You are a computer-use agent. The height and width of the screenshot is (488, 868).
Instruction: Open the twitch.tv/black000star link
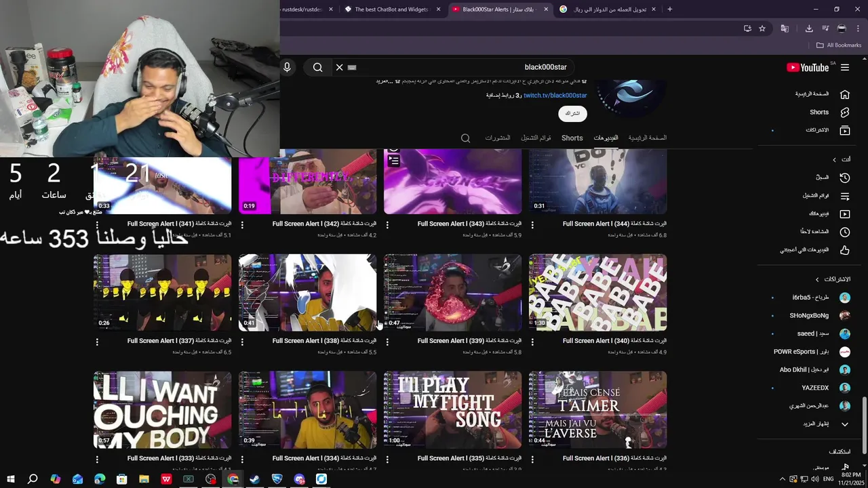pyautogui.click(x=555, y=96)
